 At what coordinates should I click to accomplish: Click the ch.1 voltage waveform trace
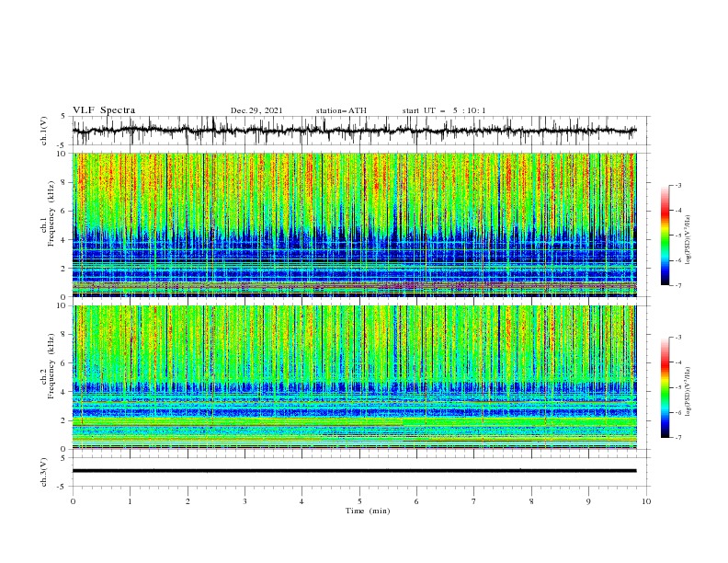(x=354, y=131)
